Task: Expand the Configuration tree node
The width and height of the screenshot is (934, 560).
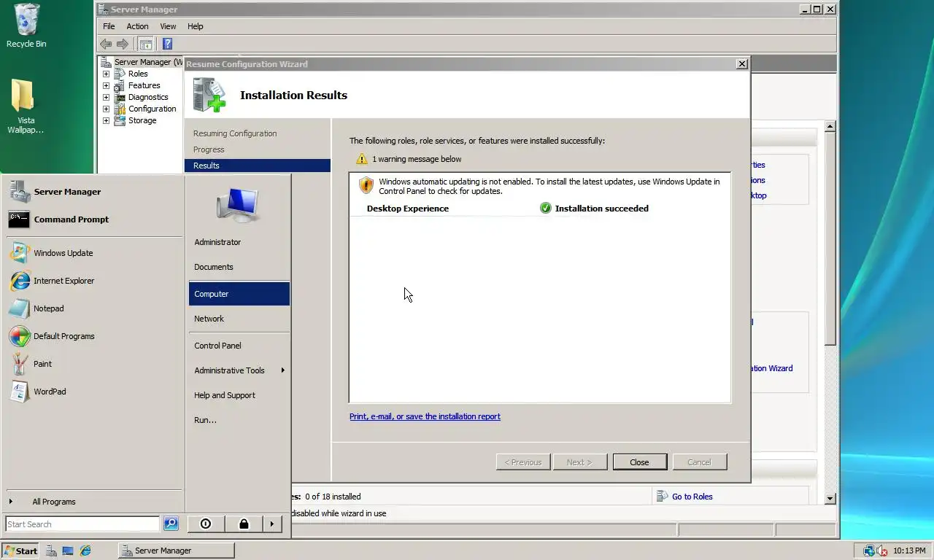Action: [x=106, y=109]
